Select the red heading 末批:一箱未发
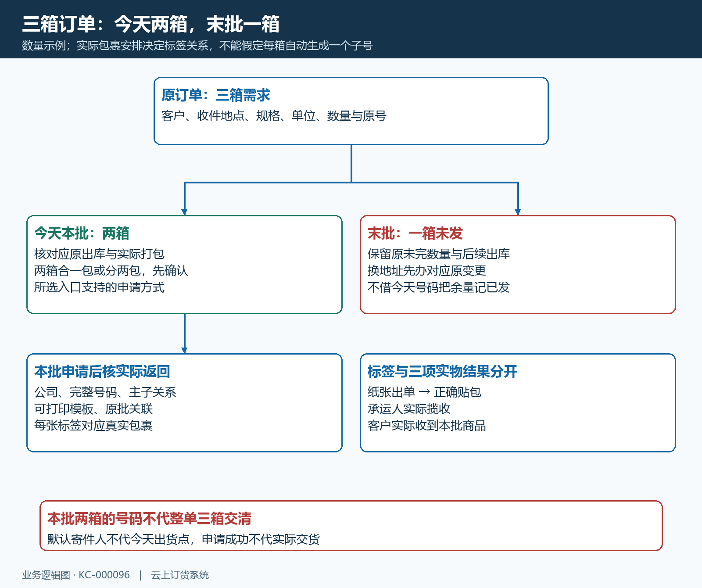 [415, 233]
